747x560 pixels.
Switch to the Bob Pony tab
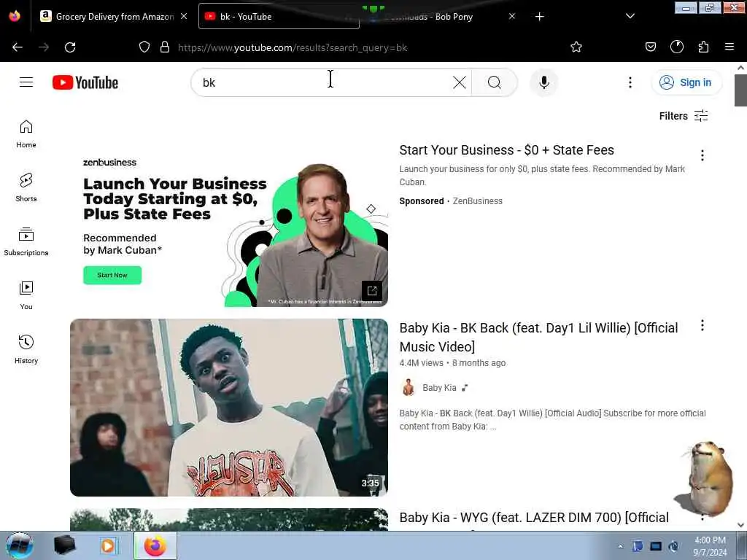coord(441,17)
